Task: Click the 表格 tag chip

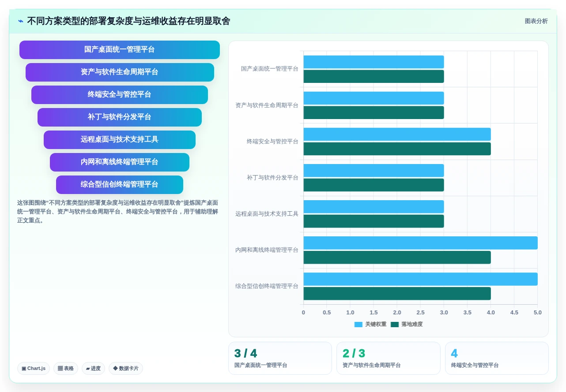Action: [x=66, y=369]
